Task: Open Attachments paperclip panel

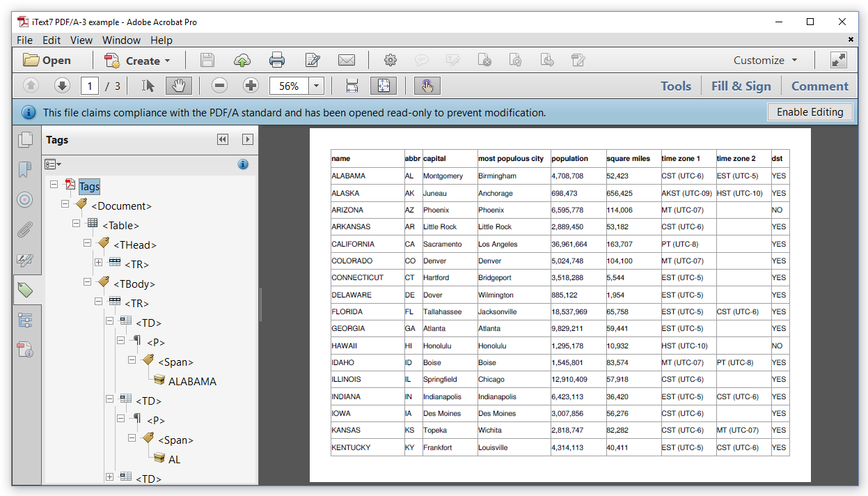Action: point(25,229)
